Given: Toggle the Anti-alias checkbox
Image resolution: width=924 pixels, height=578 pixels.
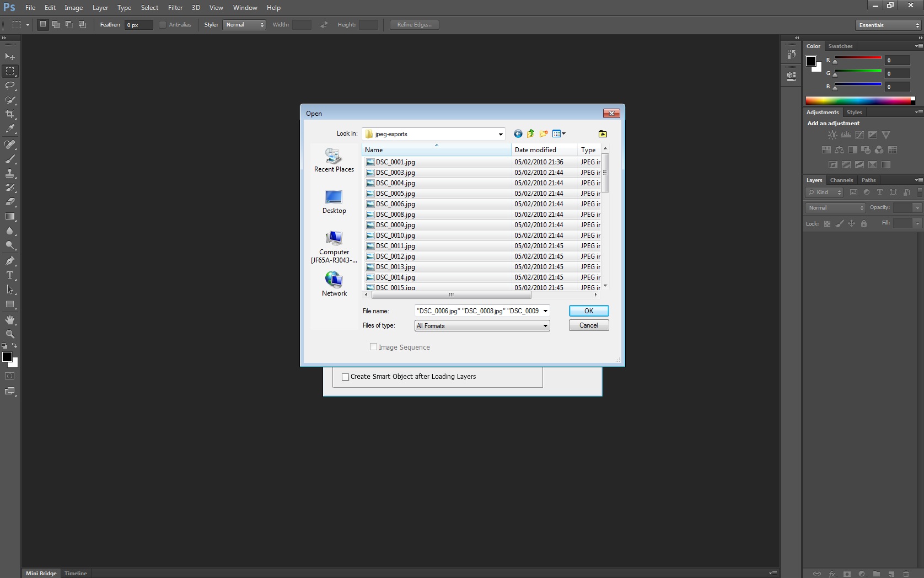Looking at the screenshot, I should 163,25.
